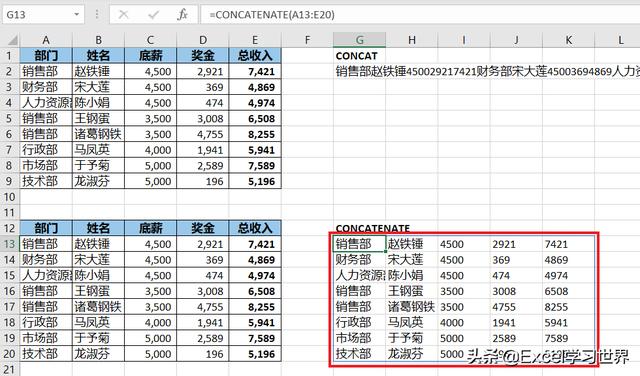Click the confirm checkmark icon in formula bar

point(153,15)
